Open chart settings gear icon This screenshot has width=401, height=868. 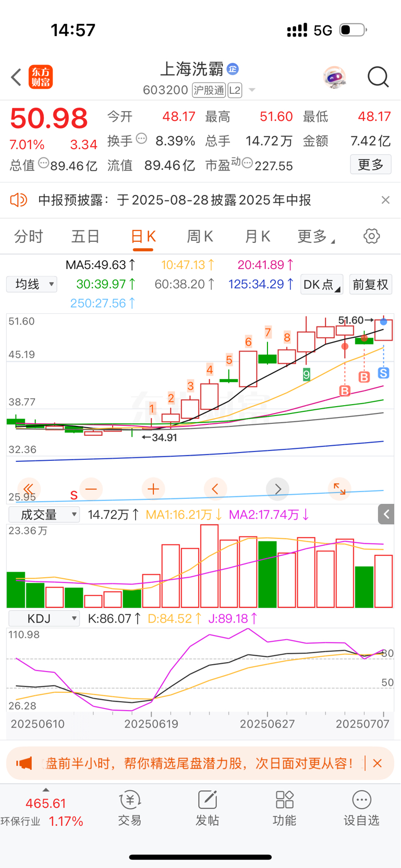tap(371, 236)
